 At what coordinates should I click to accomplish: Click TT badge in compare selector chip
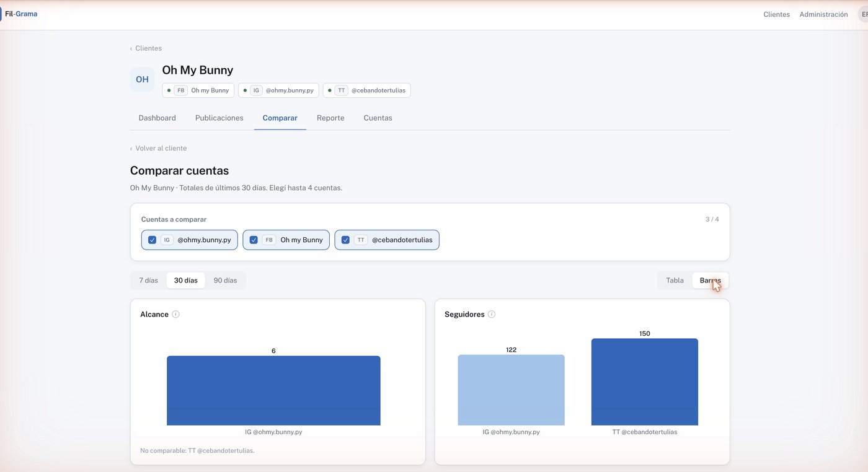pyautogui.click(x=361, y=240)
